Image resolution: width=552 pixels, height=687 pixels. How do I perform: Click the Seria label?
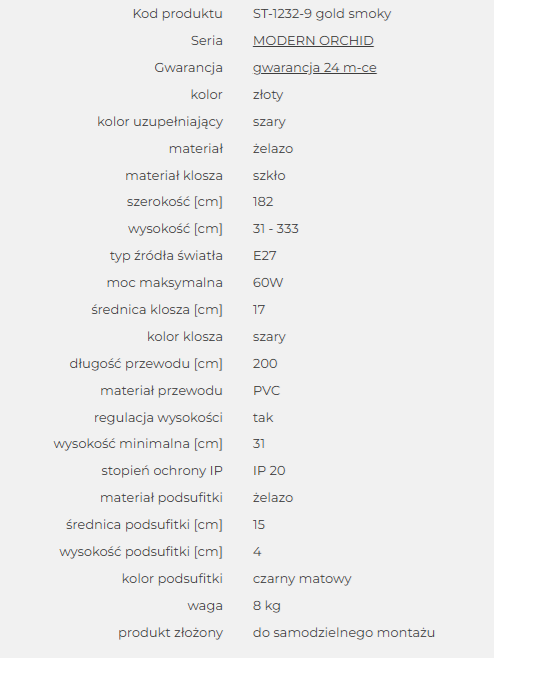tap(207, 41)
